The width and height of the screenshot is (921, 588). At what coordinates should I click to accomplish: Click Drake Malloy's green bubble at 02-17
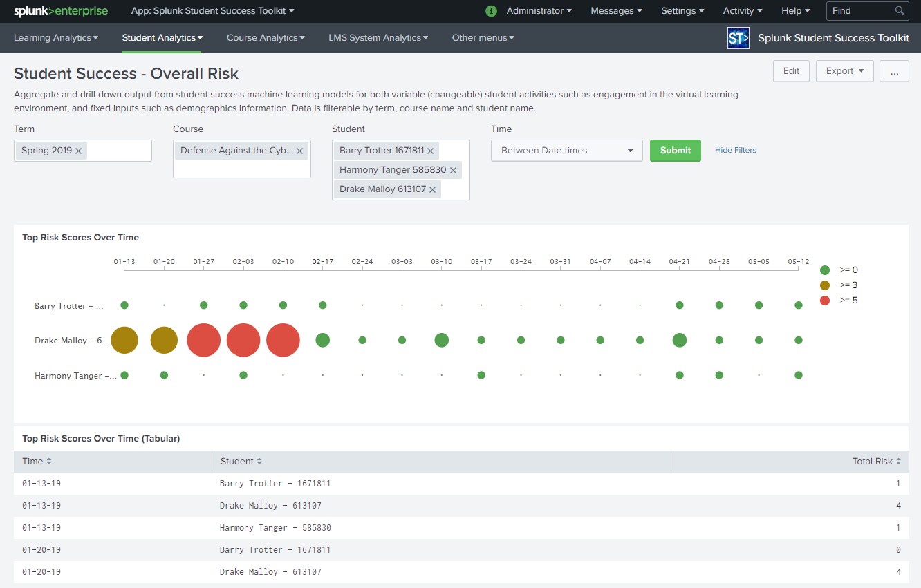322,340
